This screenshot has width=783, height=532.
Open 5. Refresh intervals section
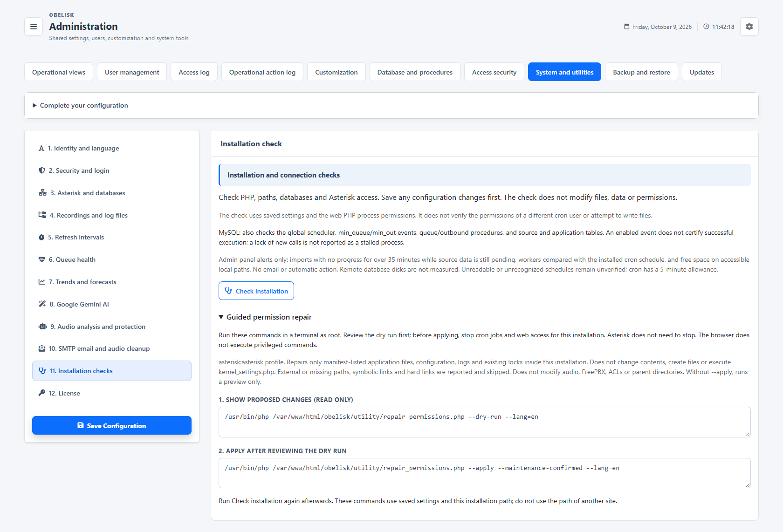tap(112, 237)
